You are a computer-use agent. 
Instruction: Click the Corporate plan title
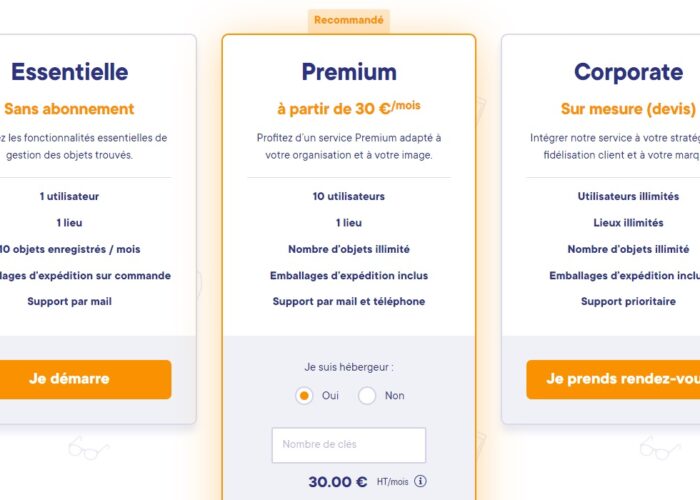629,72
